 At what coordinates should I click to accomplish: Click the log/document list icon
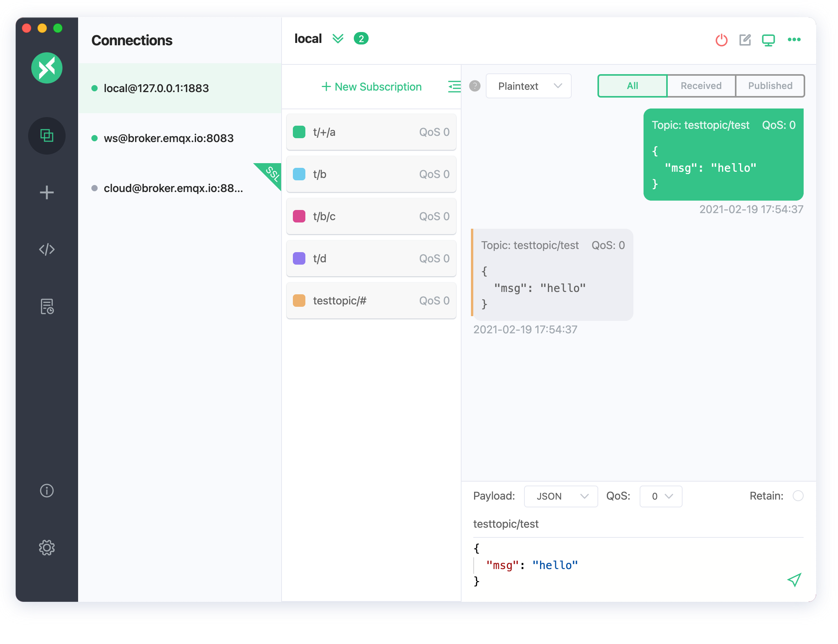[47, 306]
